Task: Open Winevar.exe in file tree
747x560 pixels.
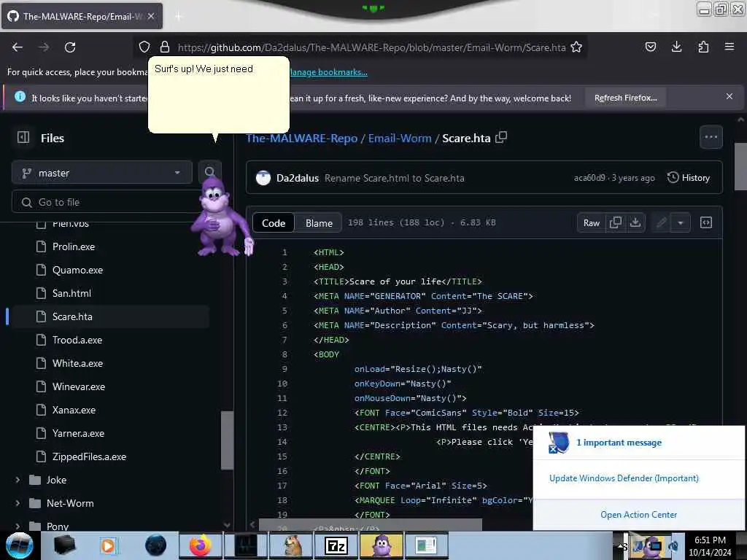Action: (x=79, y=386)
